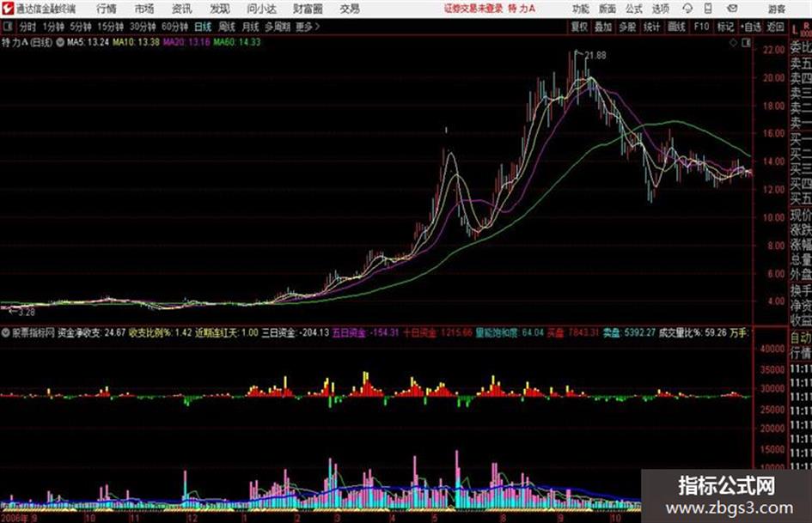Click the 画线 toolbar button

[x=675, y=27]
